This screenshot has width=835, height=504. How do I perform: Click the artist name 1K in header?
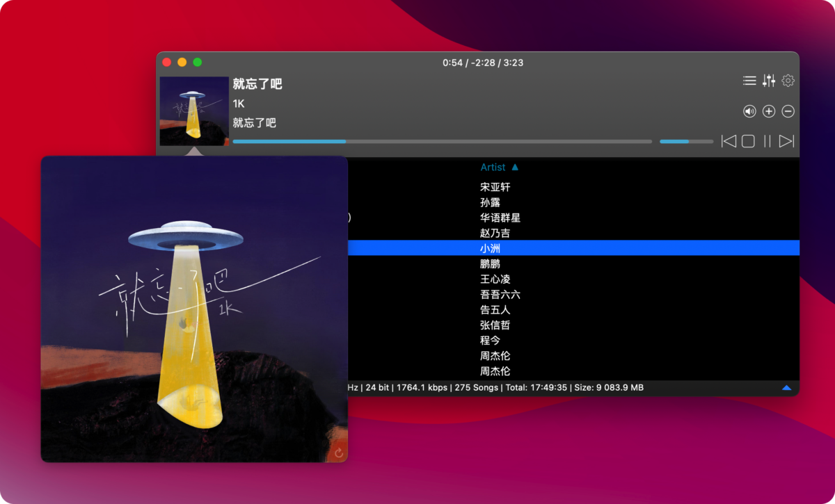[x=239, y=104]
